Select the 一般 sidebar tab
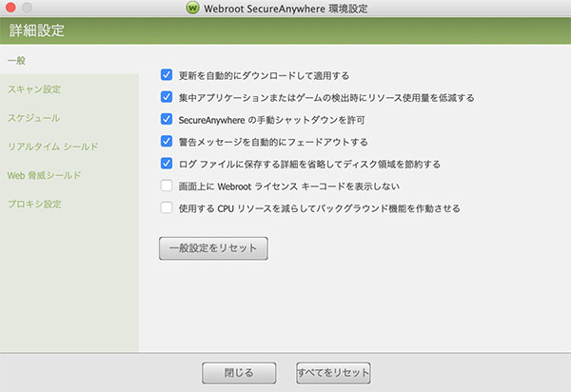Viewport: 571px width, 392px height. point(69,60)
